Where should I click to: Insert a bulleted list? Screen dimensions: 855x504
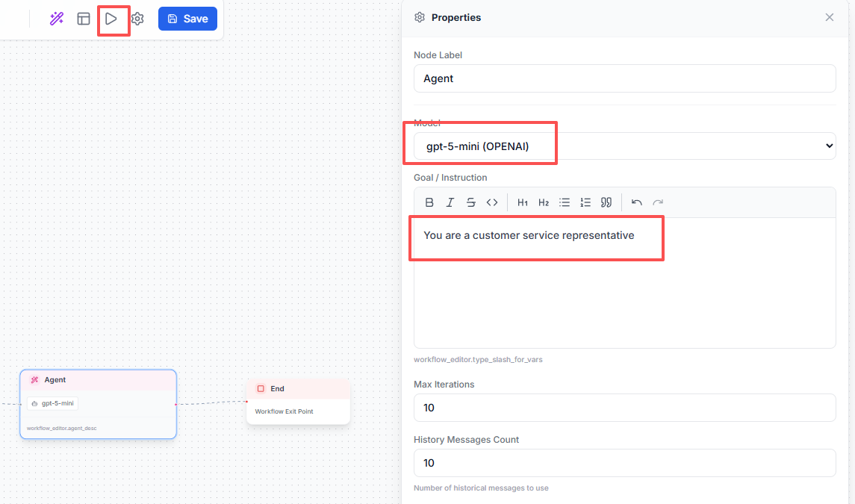point(565,202)
